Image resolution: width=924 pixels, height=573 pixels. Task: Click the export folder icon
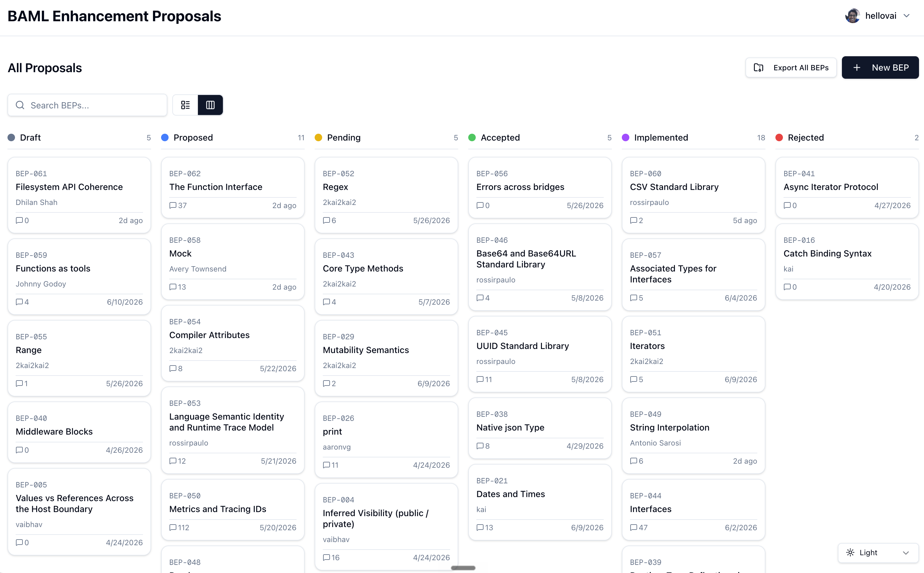tap(758, 67)
